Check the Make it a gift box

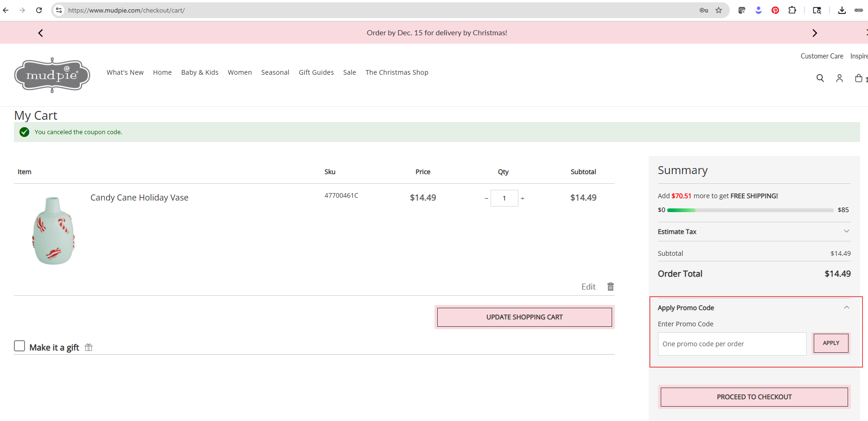pos(19,346)
